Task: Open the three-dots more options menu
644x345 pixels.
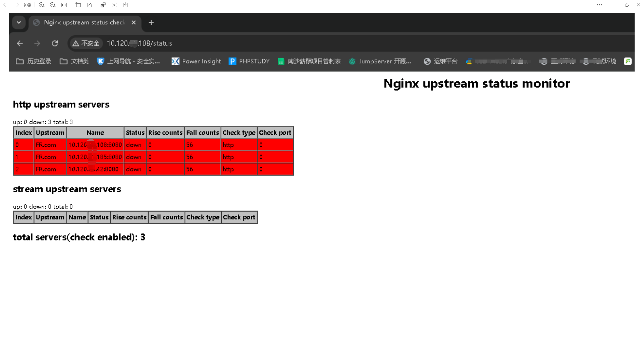Action: tap(599, 5)
